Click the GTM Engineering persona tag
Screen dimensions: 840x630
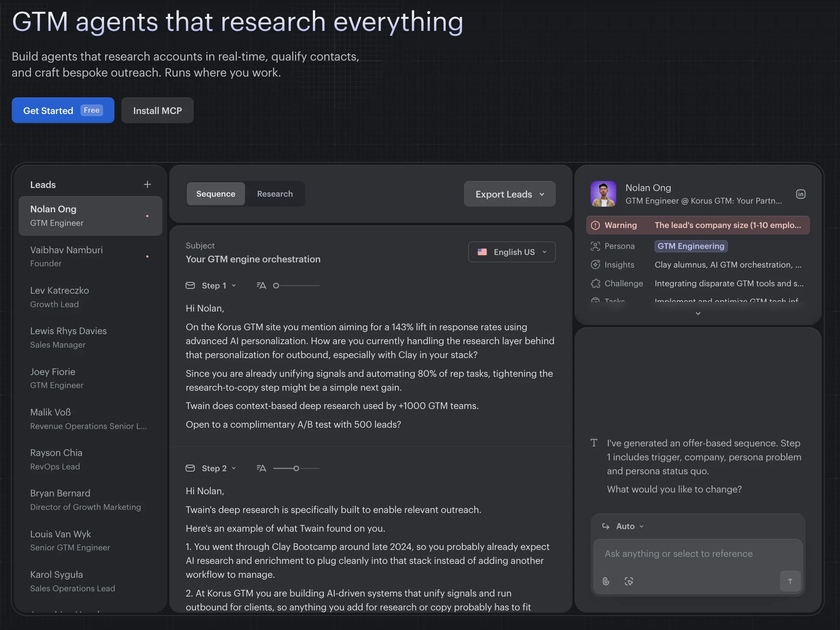[691, 246]
